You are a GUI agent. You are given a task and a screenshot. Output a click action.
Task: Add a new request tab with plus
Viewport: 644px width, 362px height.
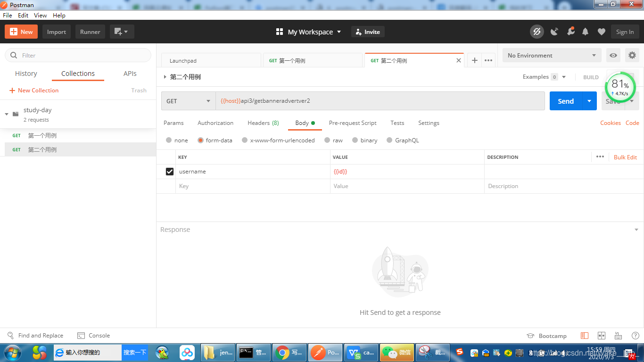[x=475, y=60]
